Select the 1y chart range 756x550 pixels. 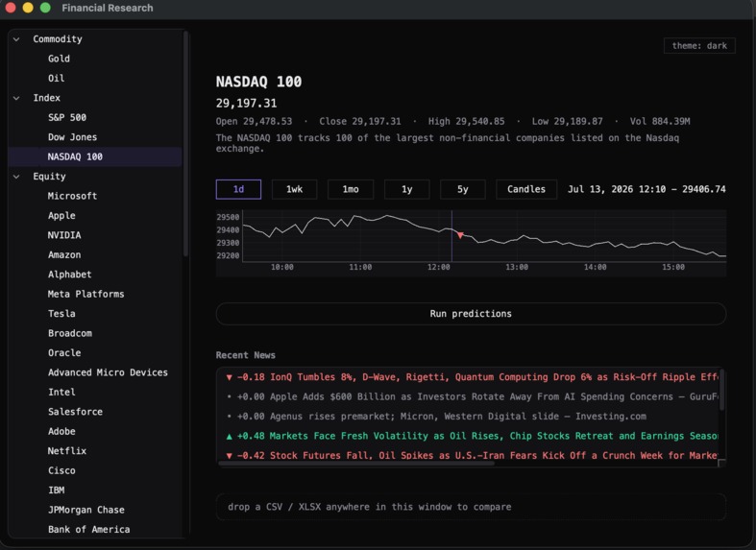(x=407, y=189)
